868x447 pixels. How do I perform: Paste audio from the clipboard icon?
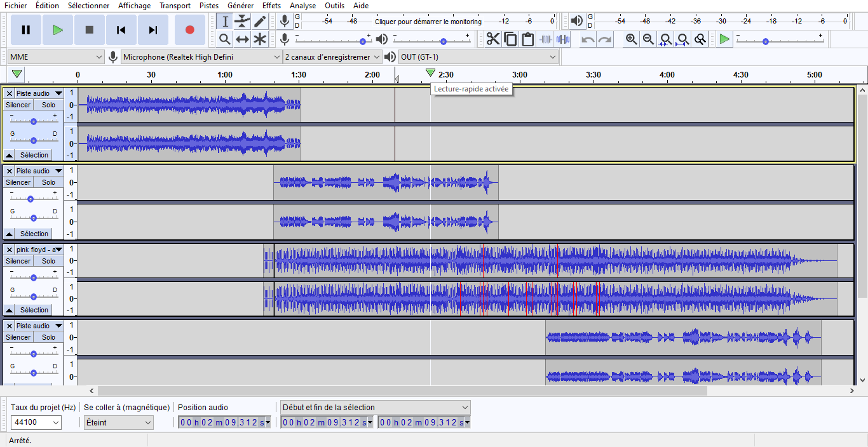coord(528,39)
